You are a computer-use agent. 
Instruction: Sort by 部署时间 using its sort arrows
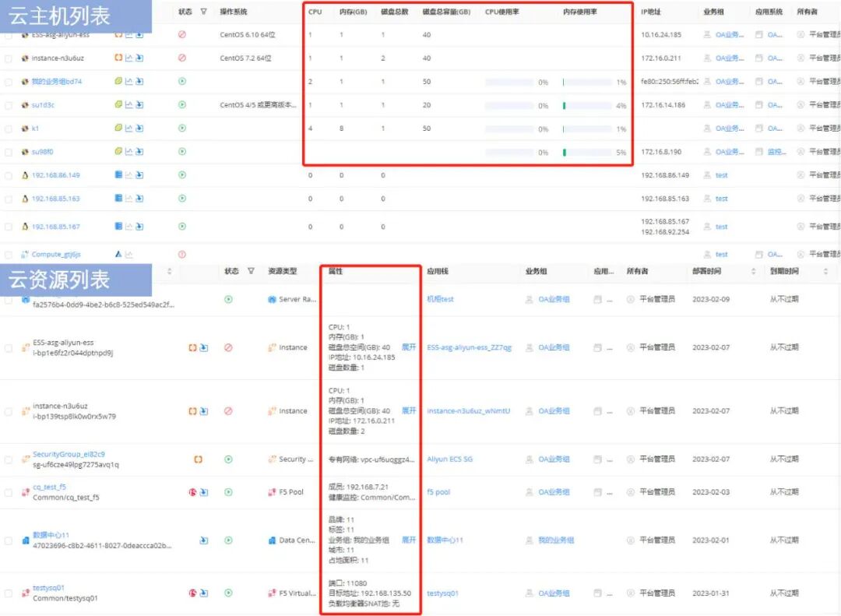point(754,271)
